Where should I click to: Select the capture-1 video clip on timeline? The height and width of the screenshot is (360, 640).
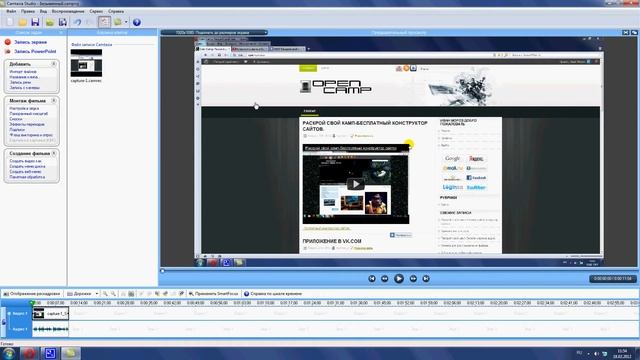point(51,313)
